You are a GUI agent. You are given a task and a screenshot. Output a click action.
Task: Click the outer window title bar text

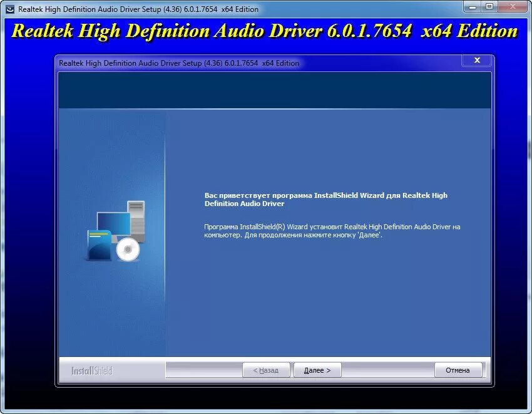point(138,9)
